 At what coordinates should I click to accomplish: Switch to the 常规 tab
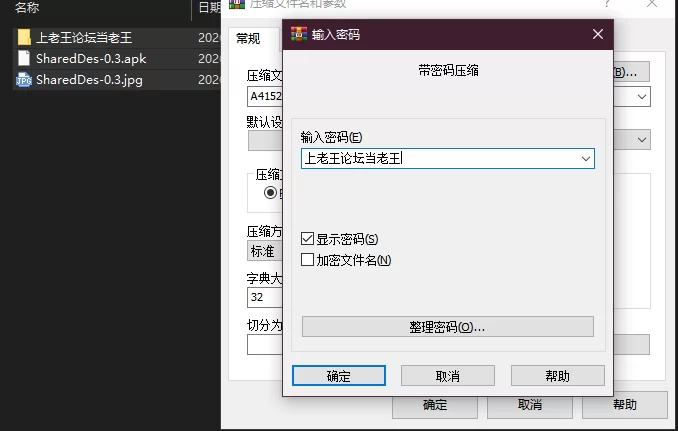click(248, 39)
